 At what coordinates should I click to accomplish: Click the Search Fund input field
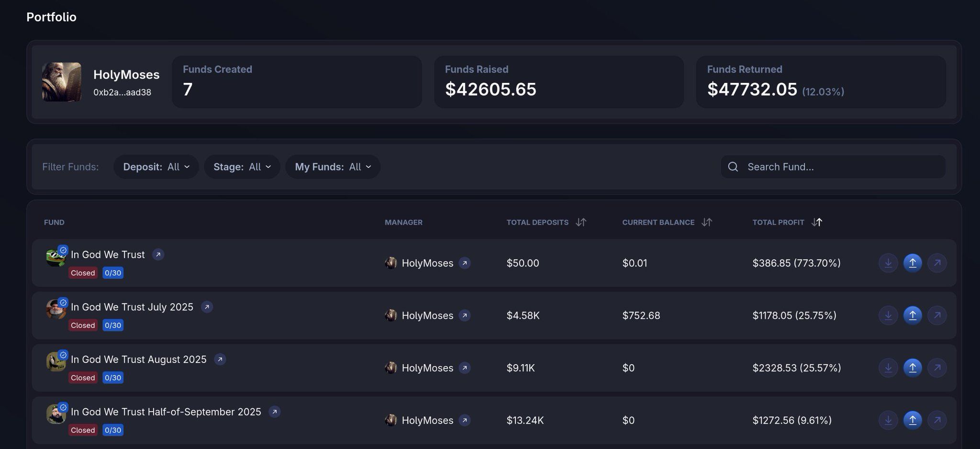833,167
